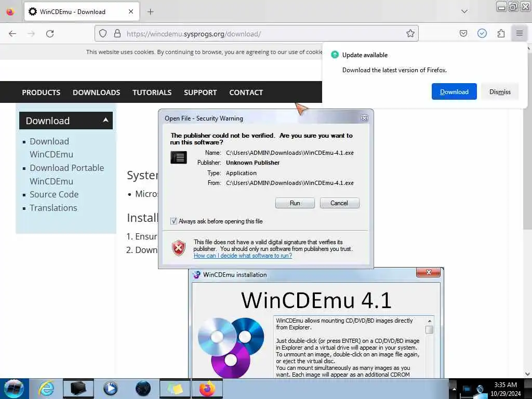The width and height of the screenshot is (532, 399).
Task: Click Cancel in the Security Warning dialog
Action: click(x=339, y=203)
